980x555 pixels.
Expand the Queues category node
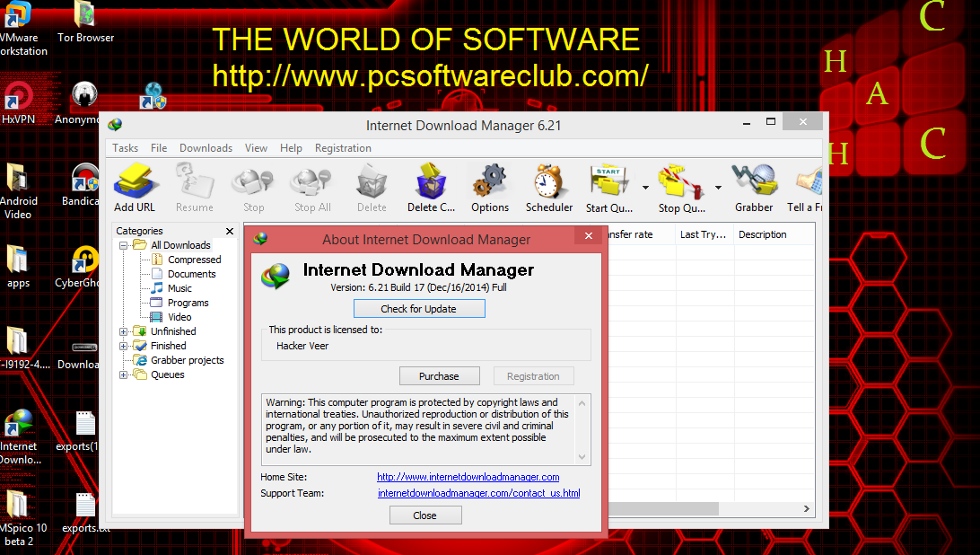(123, 374)
